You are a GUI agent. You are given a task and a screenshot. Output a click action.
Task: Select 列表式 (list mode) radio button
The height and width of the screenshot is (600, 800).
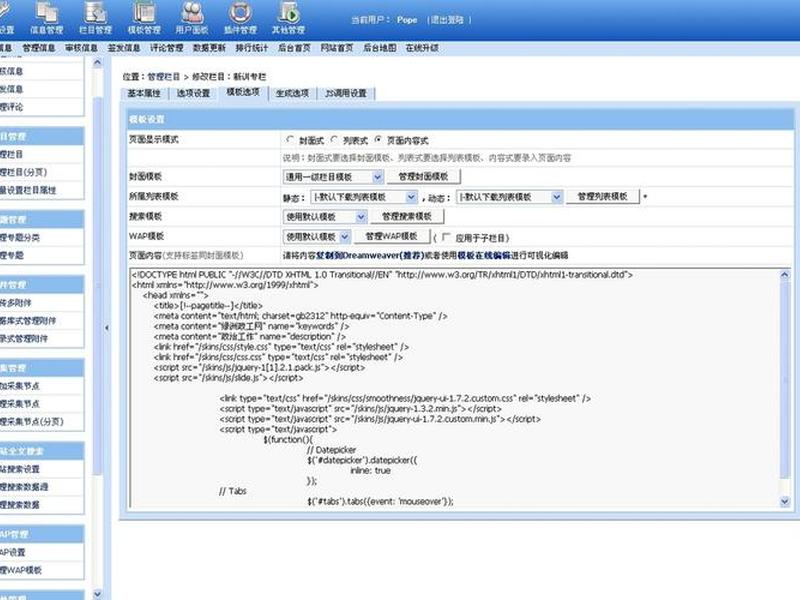click(334, 139)
